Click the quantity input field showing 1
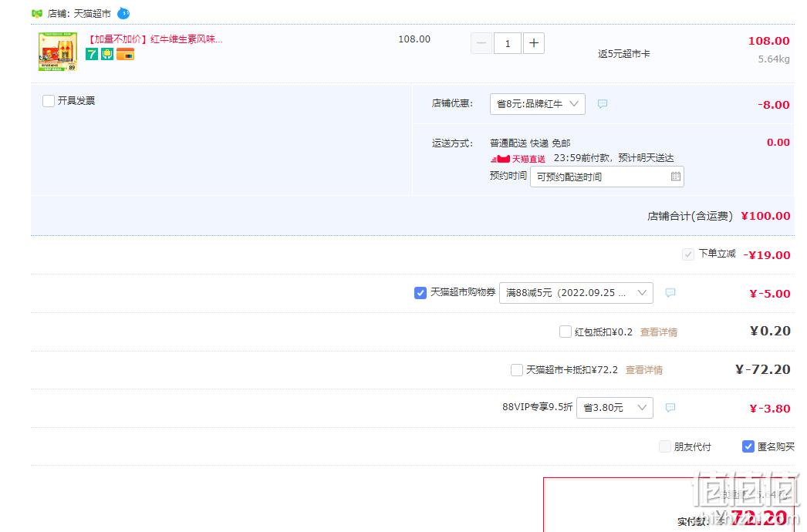 [x=508, y=43]
